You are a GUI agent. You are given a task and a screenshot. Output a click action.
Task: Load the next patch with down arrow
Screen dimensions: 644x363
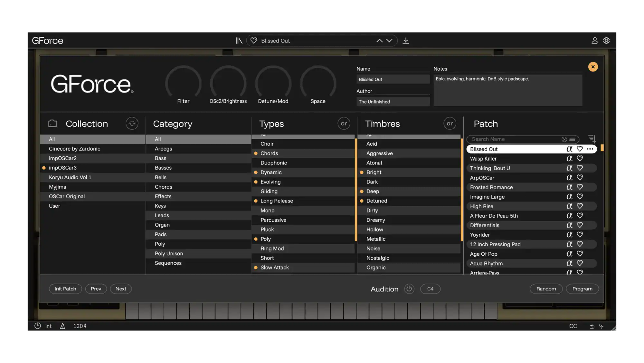coord(389,41)
